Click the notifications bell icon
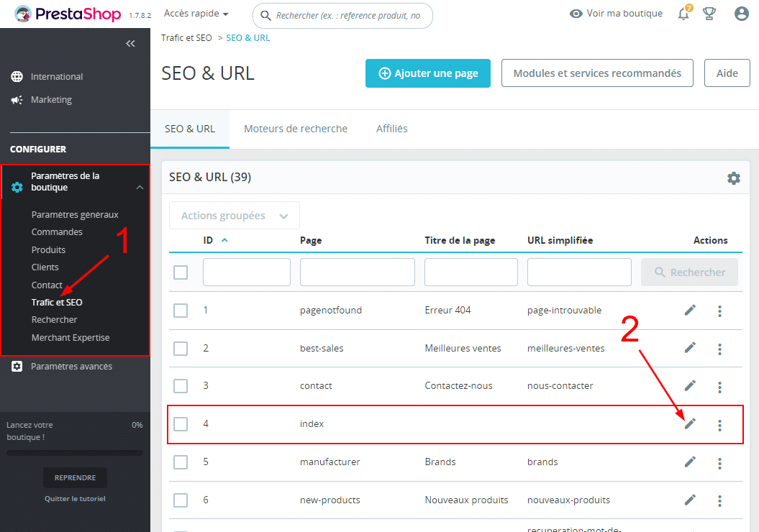 683,14
